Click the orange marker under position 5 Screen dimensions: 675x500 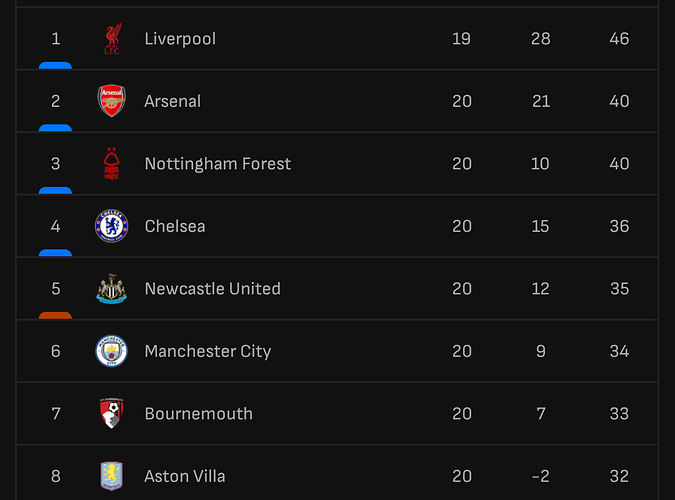56,315
